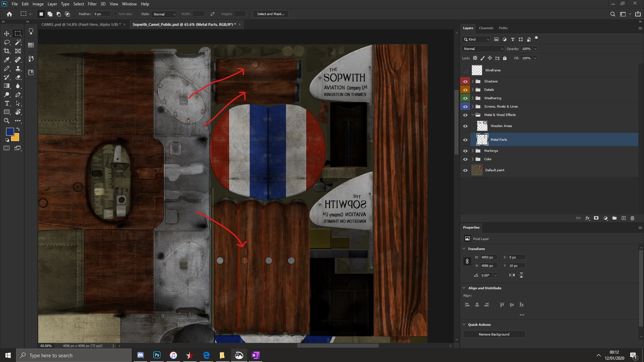Open the Image menu

click(x=38, y=4)
